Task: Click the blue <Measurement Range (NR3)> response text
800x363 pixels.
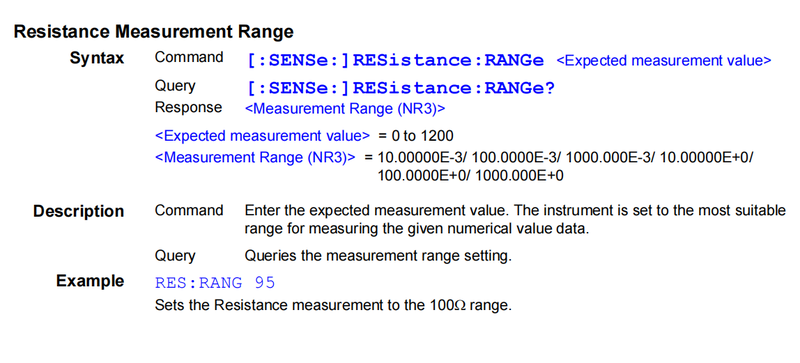Action: [345, 109]
